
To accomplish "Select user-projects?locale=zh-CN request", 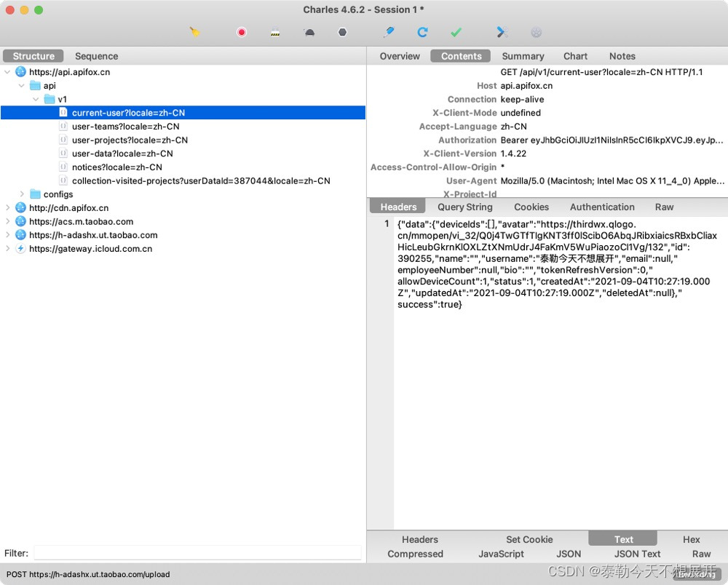I will pyautogui.click(x=130, y=140).
